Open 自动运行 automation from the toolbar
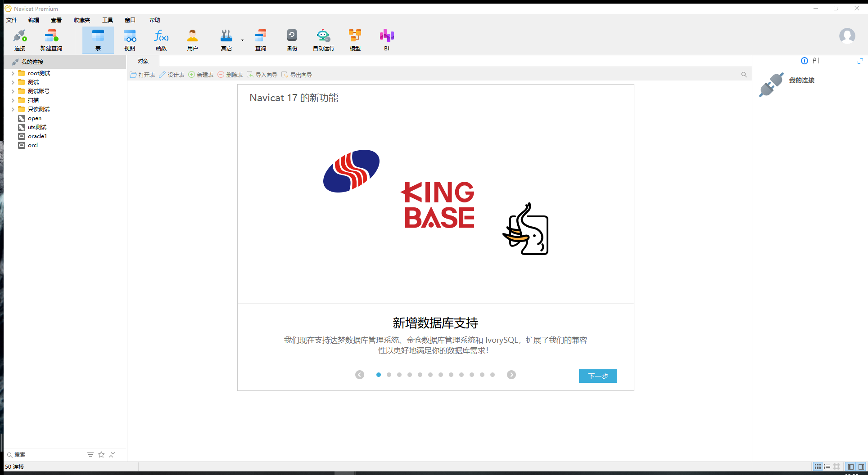This screenshot has height=475, width=868. point(324,40)
